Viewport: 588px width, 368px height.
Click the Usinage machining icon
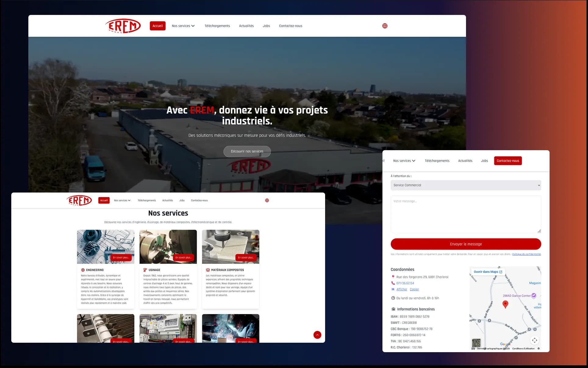coord(145,270)
